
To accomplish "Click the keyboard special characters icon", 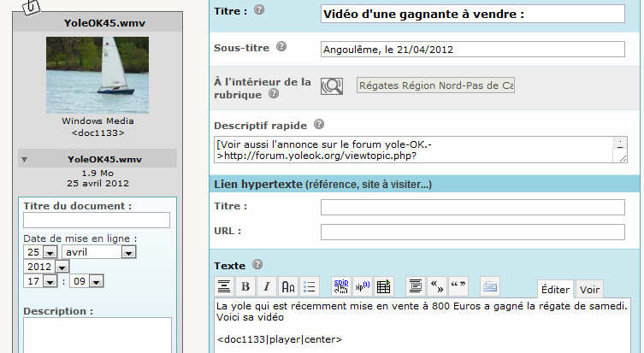I will tap(490, 286).
